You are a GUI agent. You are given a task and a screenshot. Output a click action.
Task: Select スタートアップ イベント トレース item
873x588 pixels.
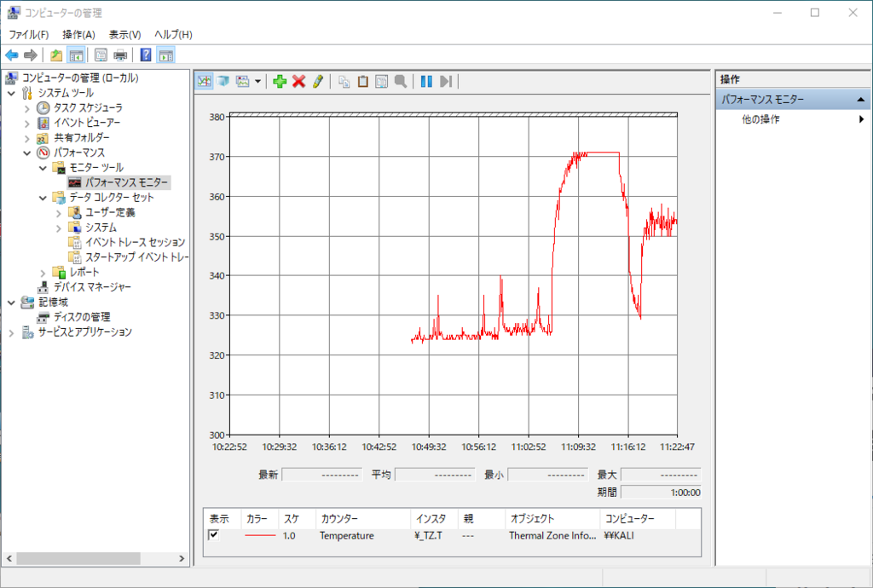[x=136, y=257]
